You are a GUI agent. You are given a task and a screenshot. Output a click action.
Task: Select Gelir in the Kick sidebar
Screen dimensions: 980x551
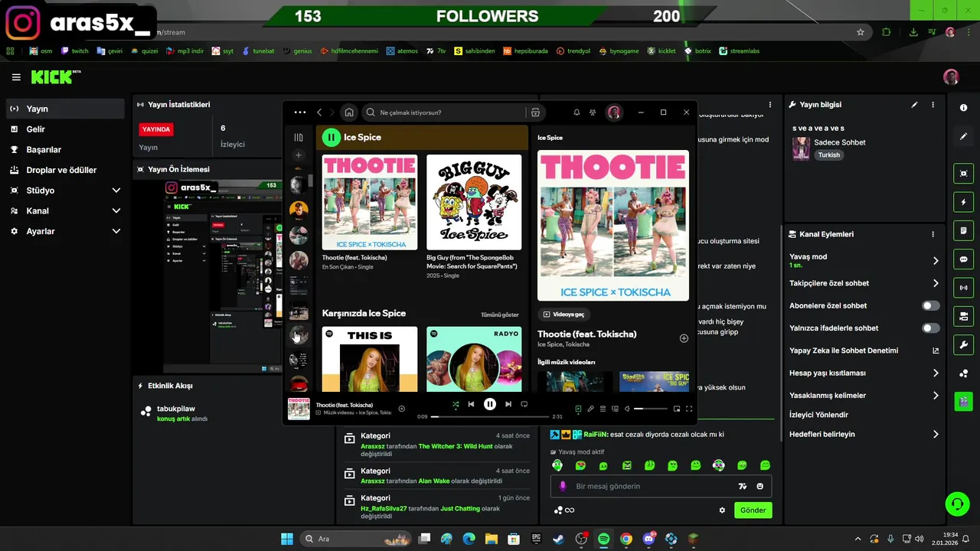[64, 129]
